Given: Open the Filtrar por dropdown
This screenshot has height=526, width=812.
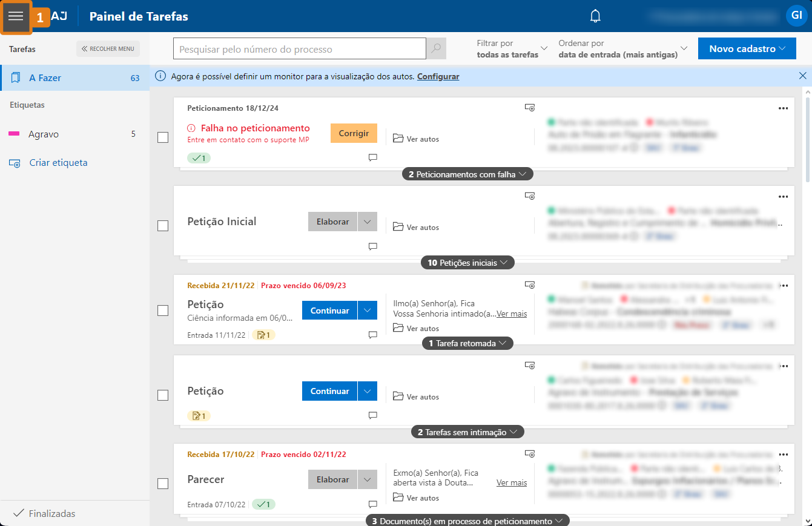Looking at the screenshot, I should pos(512,48).
